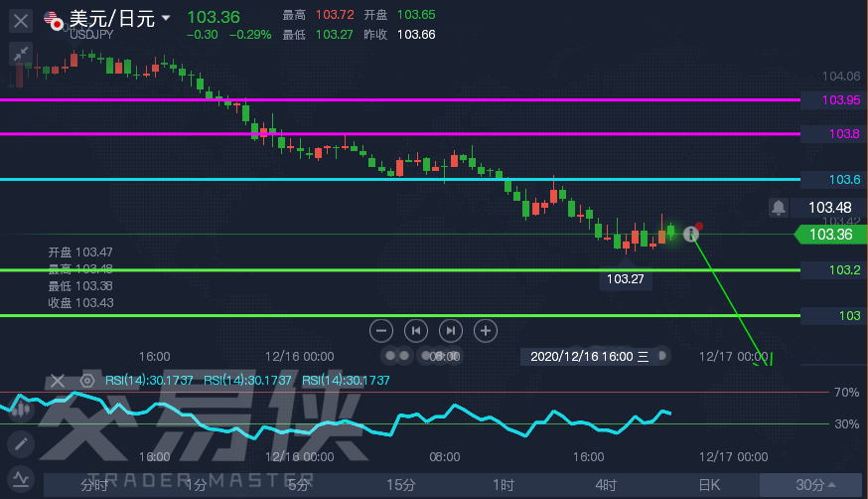Switch to the 5分 timeframe tab
868x499 pixels.
pyautogui.click(x=298, y=485)
